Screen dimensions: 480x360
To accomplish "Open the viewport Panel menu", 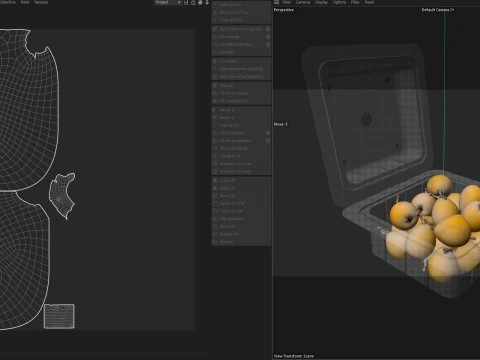I will click(x=369, y=2).
